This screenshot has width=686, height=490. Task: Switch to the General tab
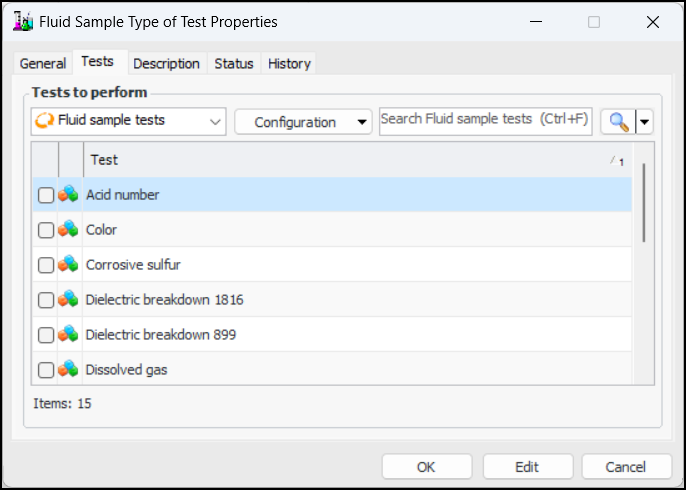[43, 63]
